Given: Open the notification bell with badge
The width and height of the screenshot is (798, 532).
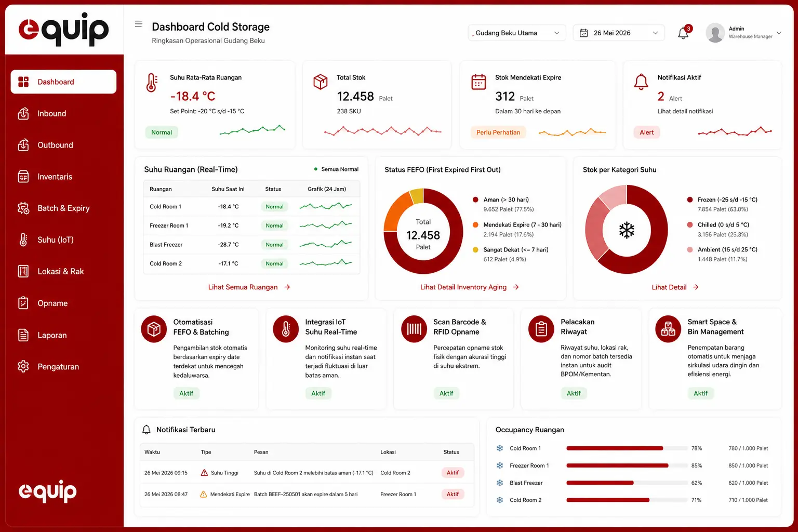Looking at the screenshot, I should point(684,33).
